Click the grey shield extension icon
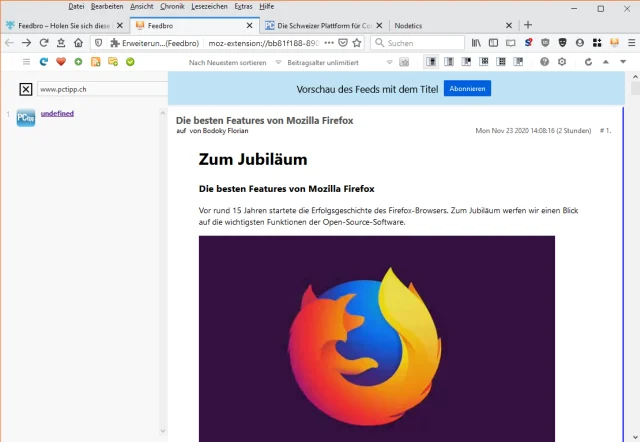640x442 pixels. pyautogui.click(x=545, y=42)
